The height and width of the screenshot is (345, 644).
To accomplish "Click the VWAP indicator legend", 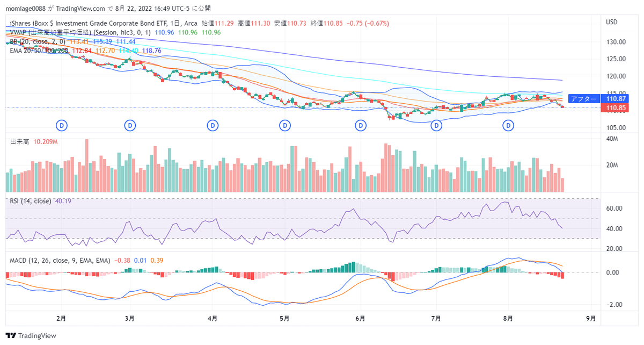I will (x=80, y=32).
